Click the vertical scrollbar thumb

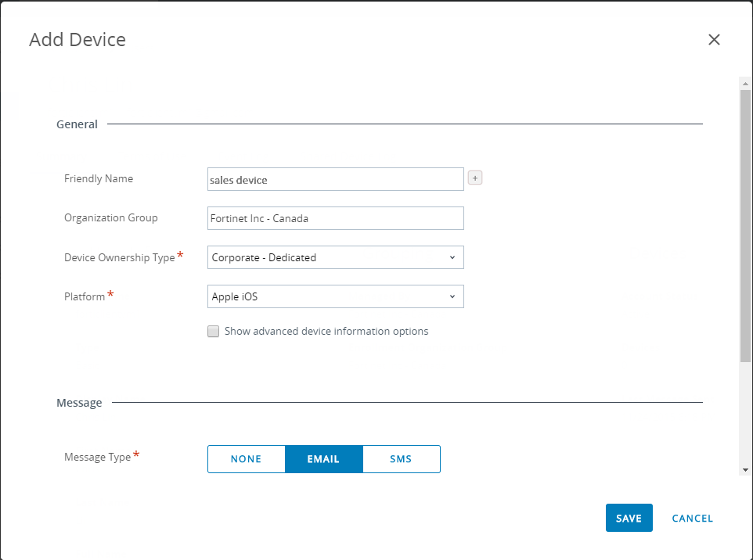tap(745, 227)
